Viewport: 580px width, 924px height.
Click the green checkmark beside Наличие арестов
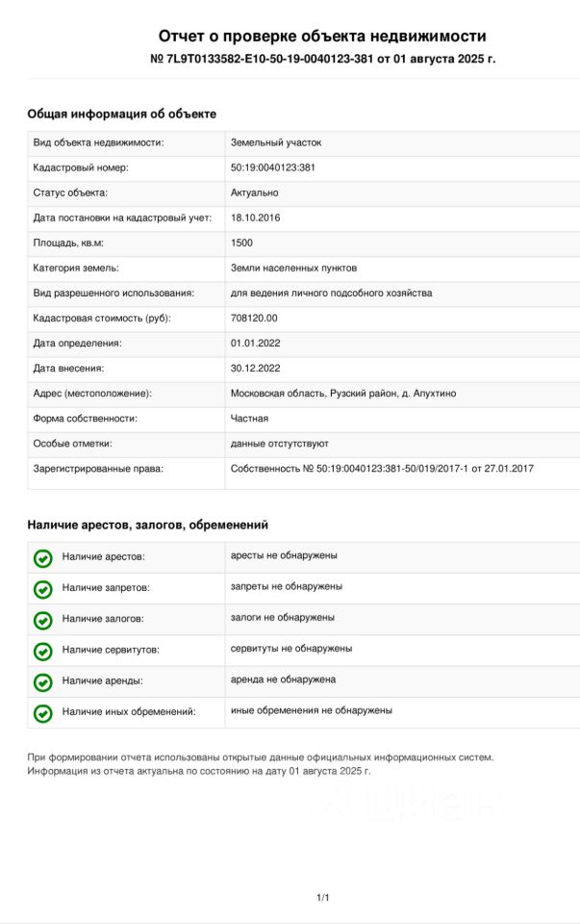click(x=42, y=558)
